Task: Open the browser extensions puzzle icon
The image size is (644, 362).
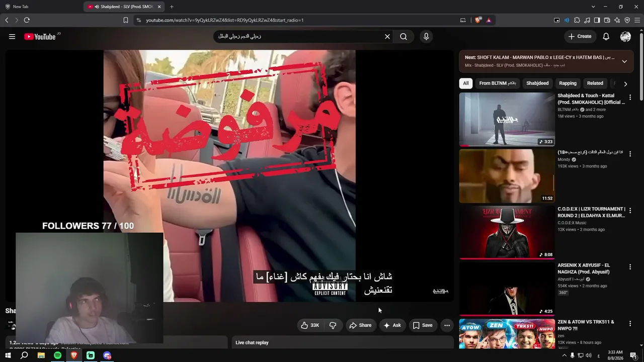Action: 577,20
